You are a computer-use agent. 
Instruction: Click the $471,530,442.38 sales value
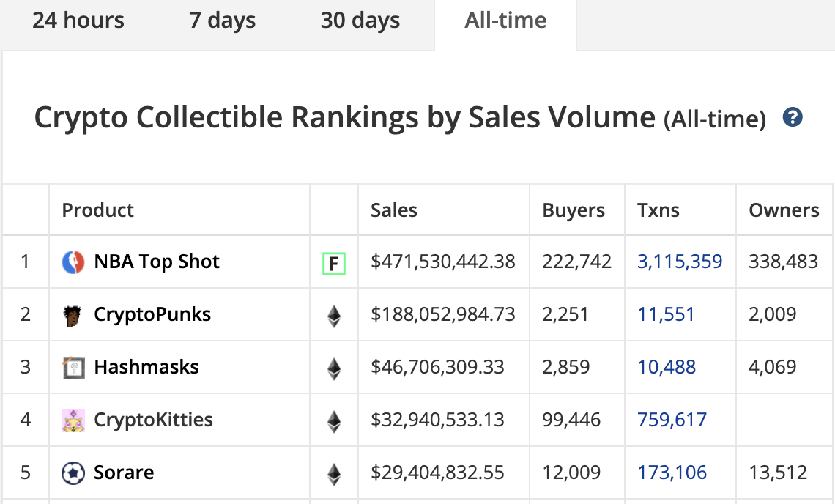[443, 262]
